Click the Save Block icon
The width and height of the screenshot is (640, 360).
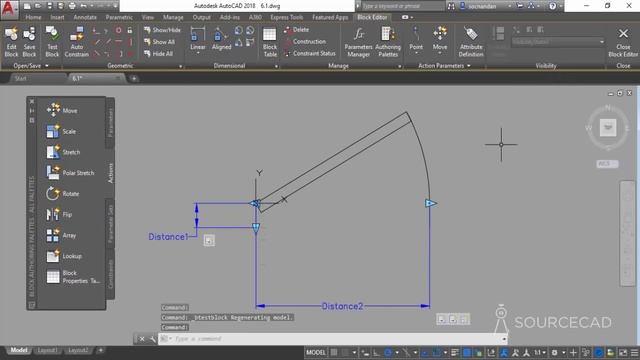(29, 42)
